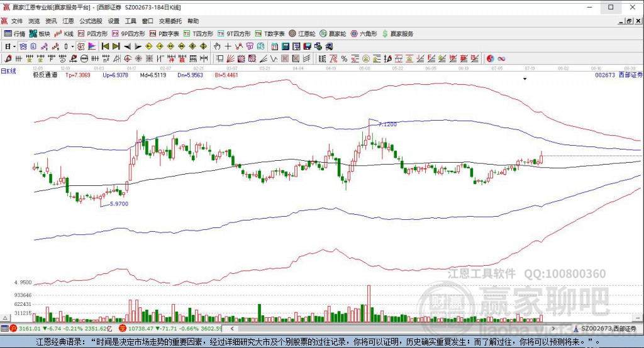This screenshot has height=348, width=644.
Task: Open the 交易委托 menu
Action: point(169,21)
